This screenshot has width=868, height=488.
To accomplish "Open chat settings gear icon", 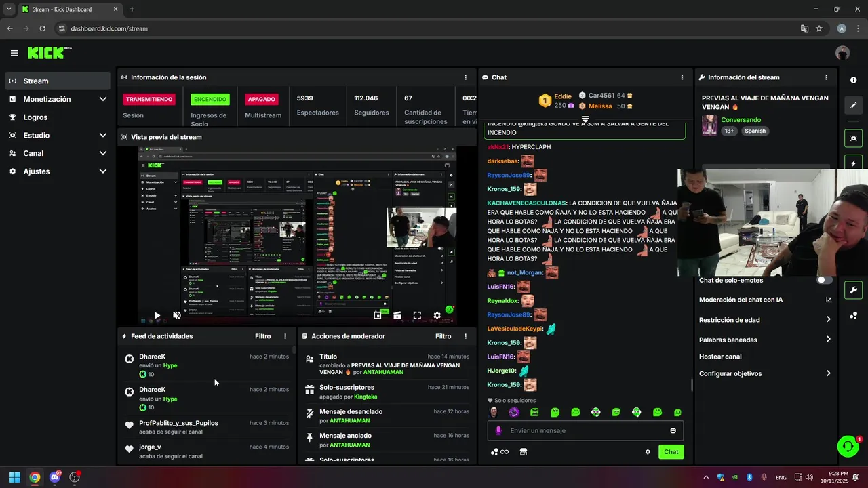I will (x=648, y=452).
